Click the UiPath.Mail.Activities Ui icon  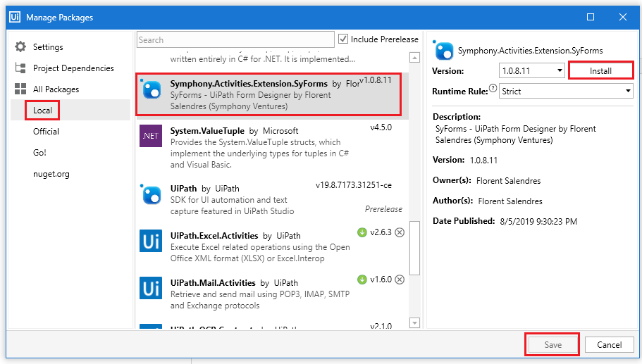pos(151,289)
